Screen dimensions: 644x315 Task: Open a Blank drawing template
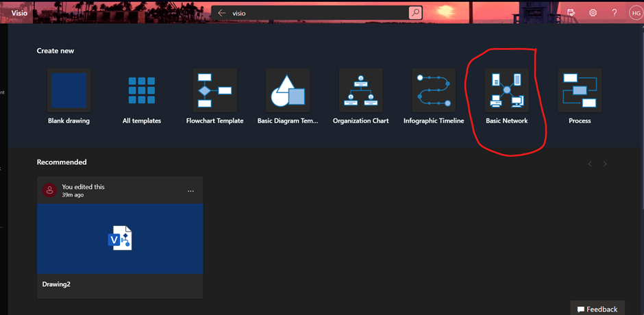69,90
